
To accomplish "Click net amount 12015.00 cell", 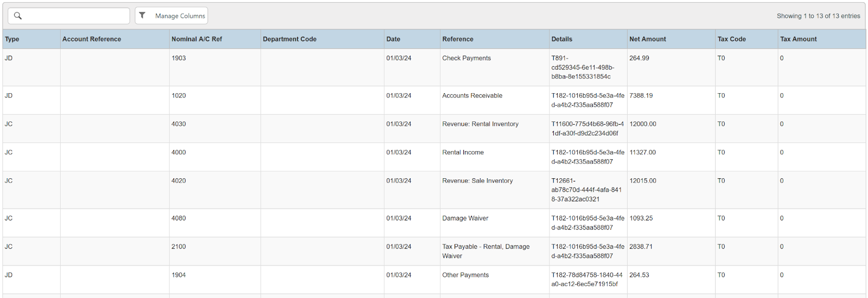I will pos(643,181).
